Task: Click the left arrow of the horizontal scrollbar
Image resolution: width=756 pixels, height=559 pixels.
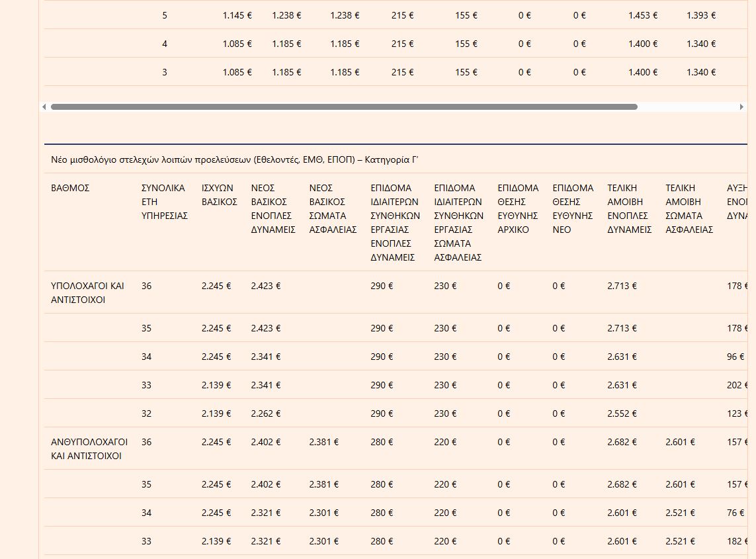Action: point(44,107)
